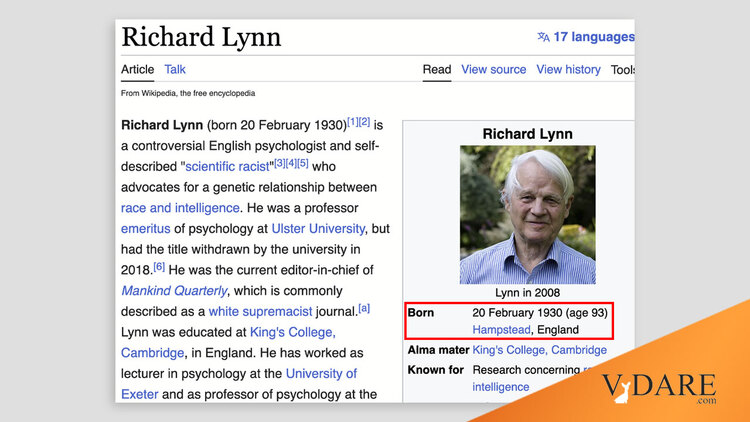Follow citation [2] after the birth date
The image size is (750, 422).
[364, 122]
